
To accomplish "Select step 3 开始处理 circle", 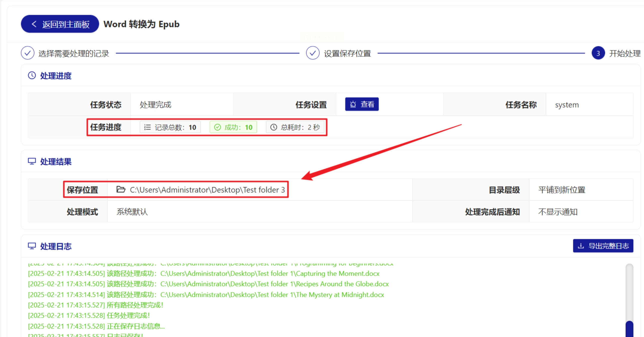I will click(598, 53).
